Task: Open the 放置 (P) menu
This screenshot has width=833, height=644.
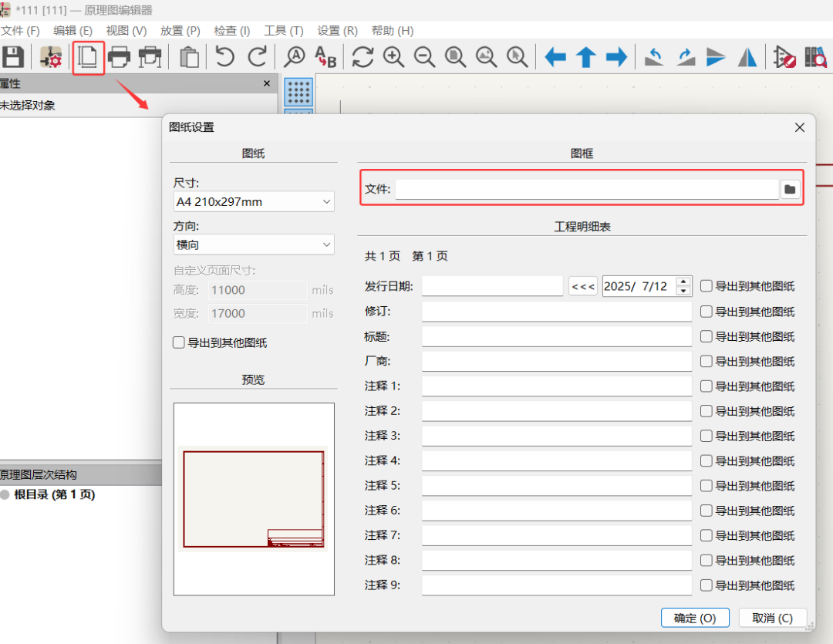Action: [180, 31]
